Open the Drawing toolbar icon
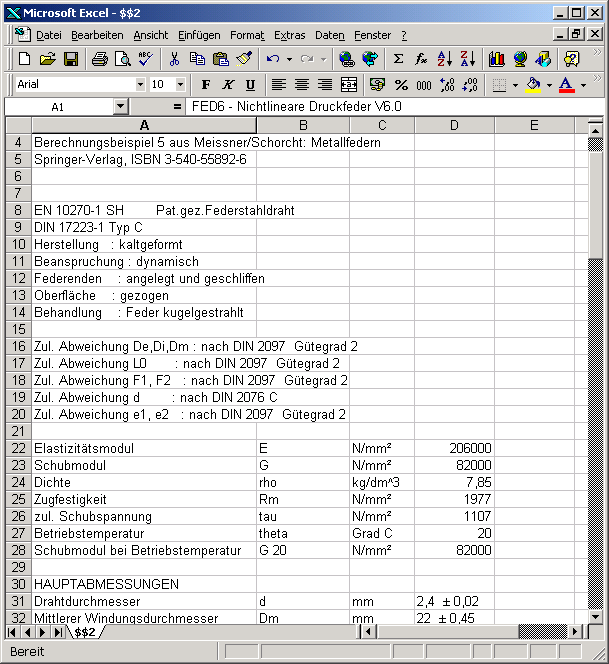Screen dimensions: 609x664 (543, 59)
